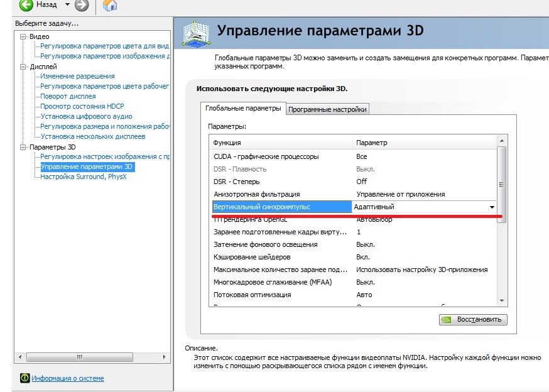Click the task tree horizontal scrollbar thumb

pyautogui.click(x=80, y=357)
